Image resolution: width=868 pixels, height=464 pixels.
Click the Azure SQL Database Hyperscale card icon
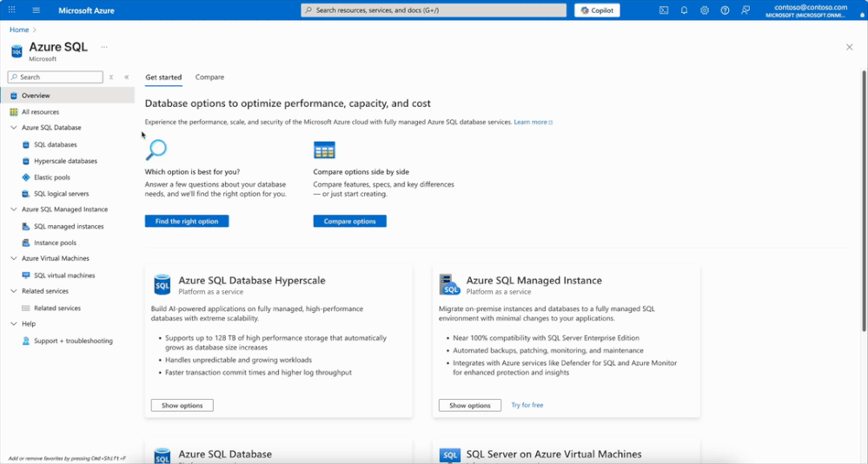tap(162, 285)
